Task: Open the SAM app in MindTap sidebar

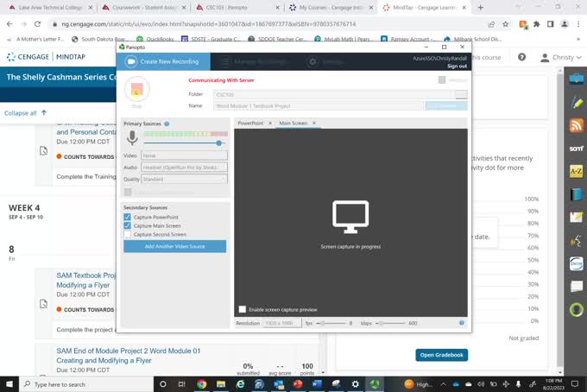Action: point(577,149)
